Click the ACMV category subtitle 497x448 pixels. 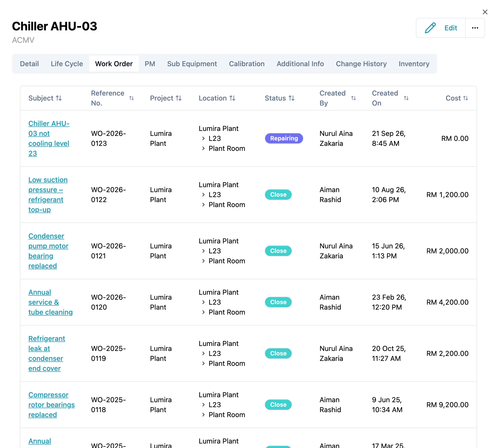coord(23,40)
